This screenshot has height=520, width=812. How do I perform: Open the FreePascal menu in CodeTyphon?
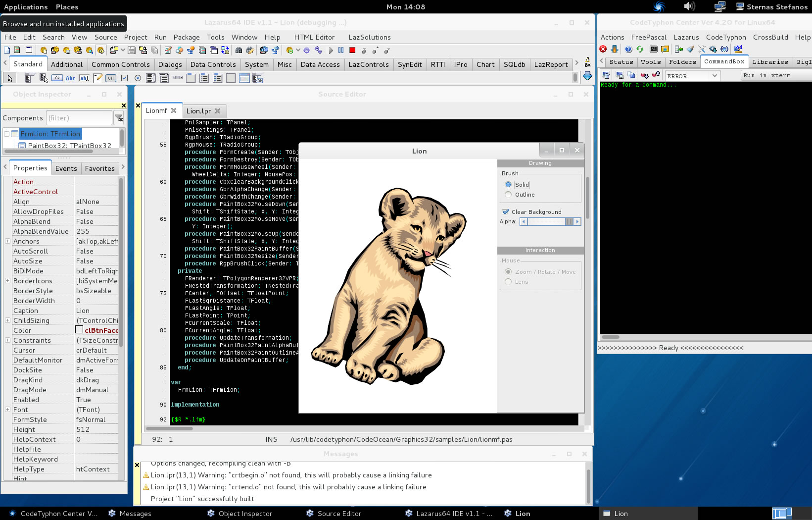coord(649,37)
